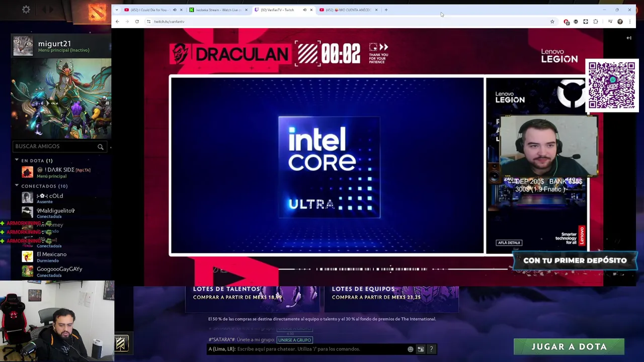The image size is (644, 362).
Task: Collapse the CONECTADOS friends group
Action: pos(17,186)
